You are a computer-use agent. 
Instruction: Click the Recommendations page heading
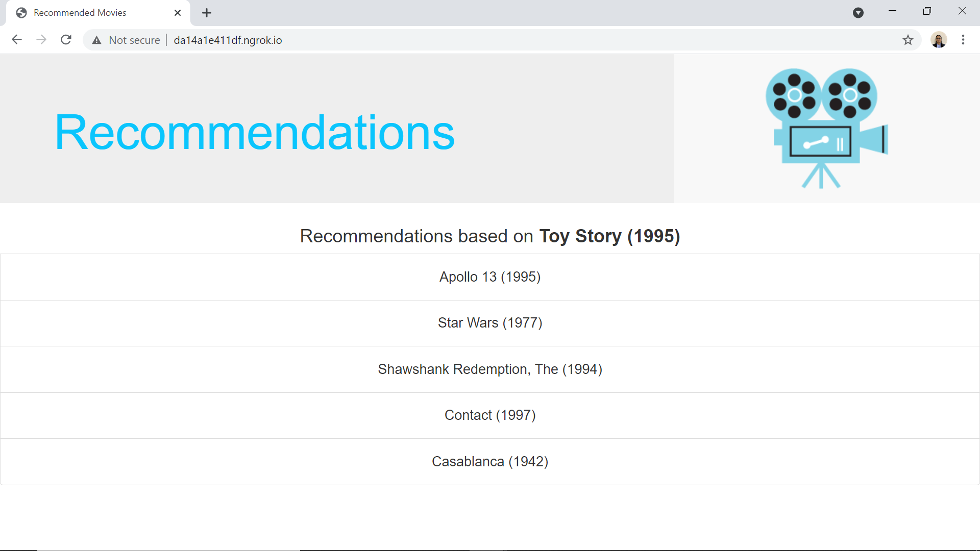click(255, 132)
